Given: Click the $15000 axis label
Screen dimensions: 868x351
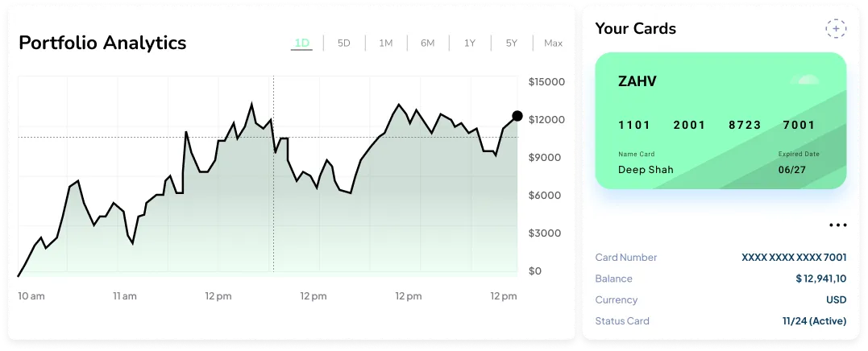Looking at the screenshot, I should pyautogui.click(x=546, y=82).
